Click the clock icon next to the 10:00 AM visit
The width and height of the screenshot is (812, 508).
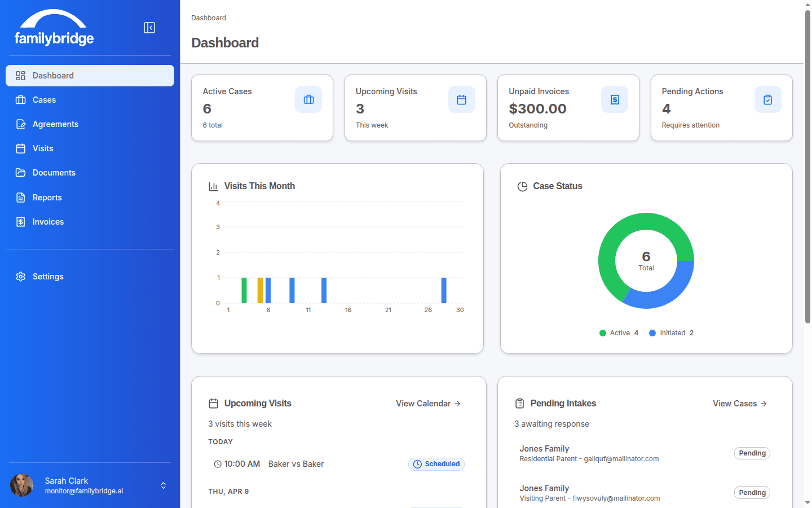[218, 463]
